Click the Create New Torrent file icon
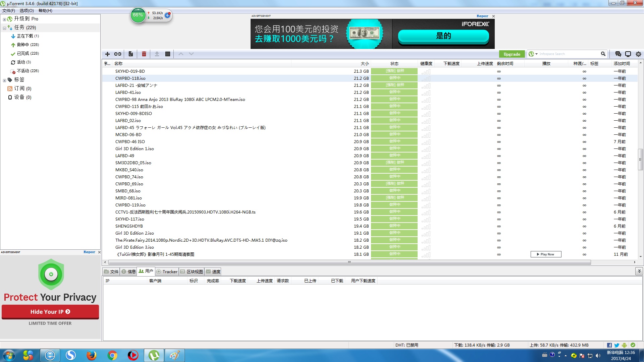Viewport: 644px width, 362px height. pos(131,54)
